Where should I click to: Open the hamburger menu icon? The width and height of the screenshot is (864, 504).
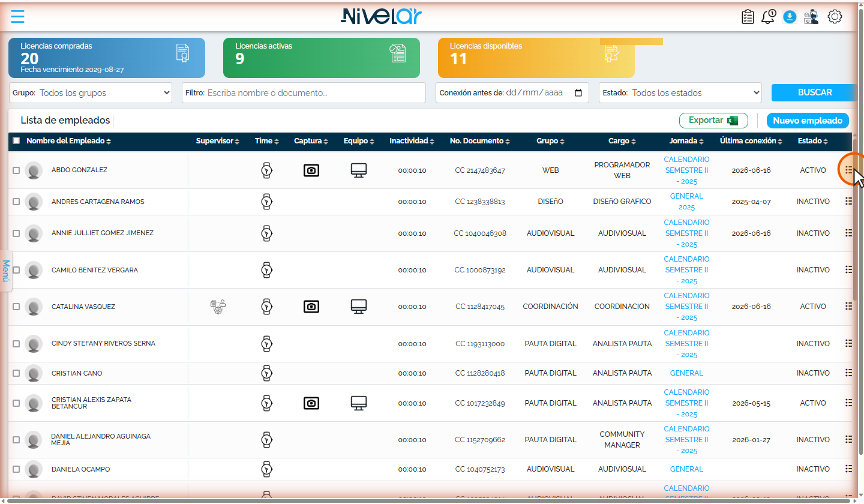(x=18, y=16)
